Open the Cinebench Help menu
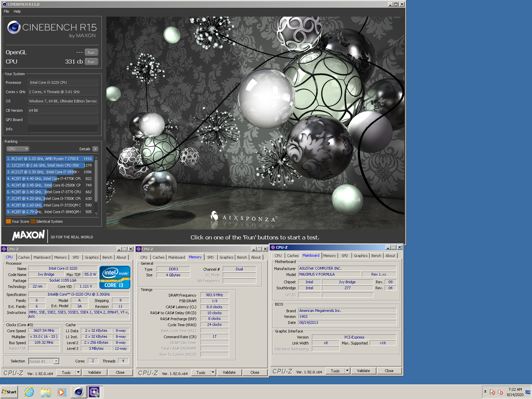The height and width of the screenshot is (399, 532). (17, 11)
